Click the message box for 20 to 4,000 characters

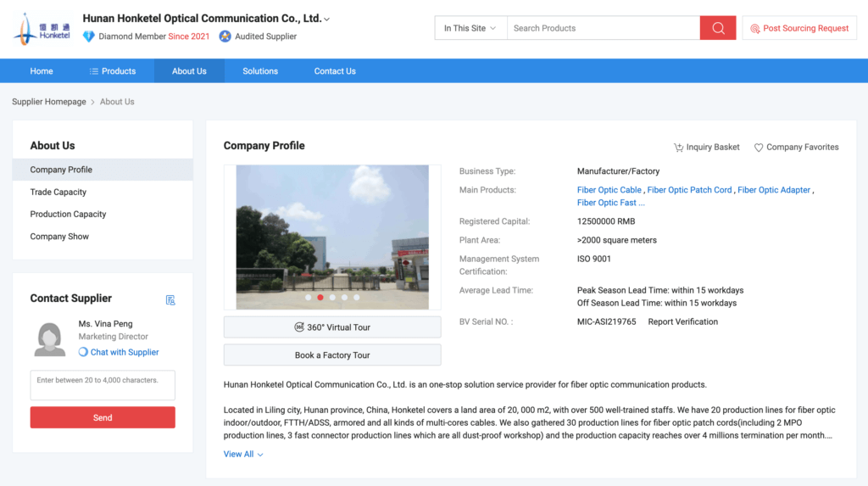[103, 385]
